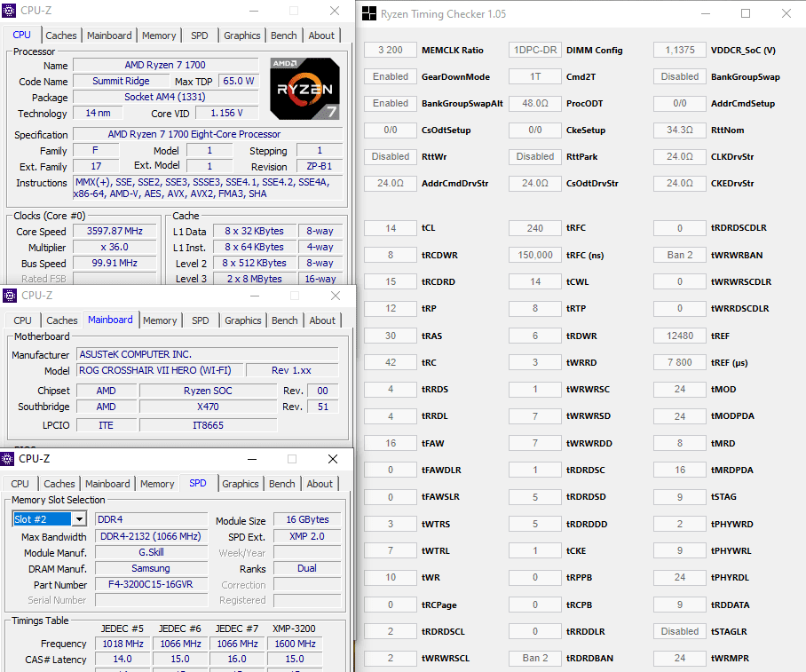Go to CPU tab in the SPD CPU-Z window
The image size is (806, 672).
click(20, 484)
